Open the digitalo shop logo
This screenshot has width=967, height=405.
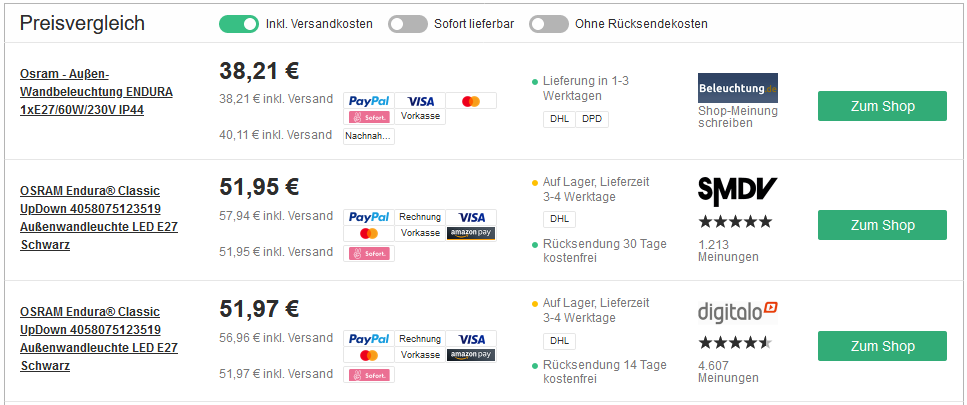point(737,312)
